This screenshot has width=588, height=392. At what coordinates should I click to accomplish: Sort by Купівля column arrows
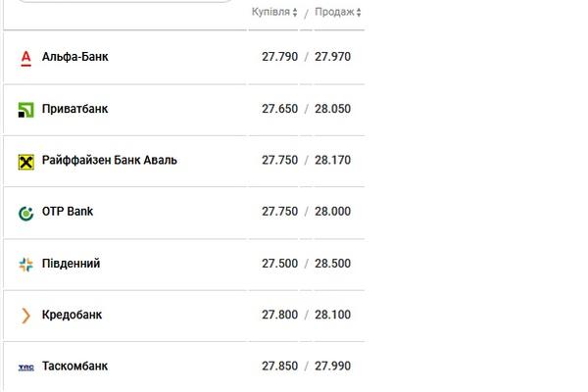click(x=295, y=13)
